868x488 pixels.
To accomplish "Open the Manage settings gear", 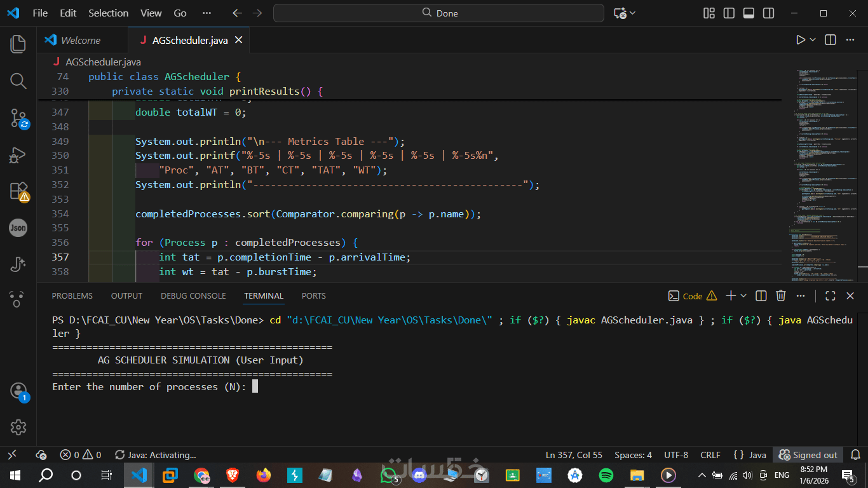I will tap(18, 427).
